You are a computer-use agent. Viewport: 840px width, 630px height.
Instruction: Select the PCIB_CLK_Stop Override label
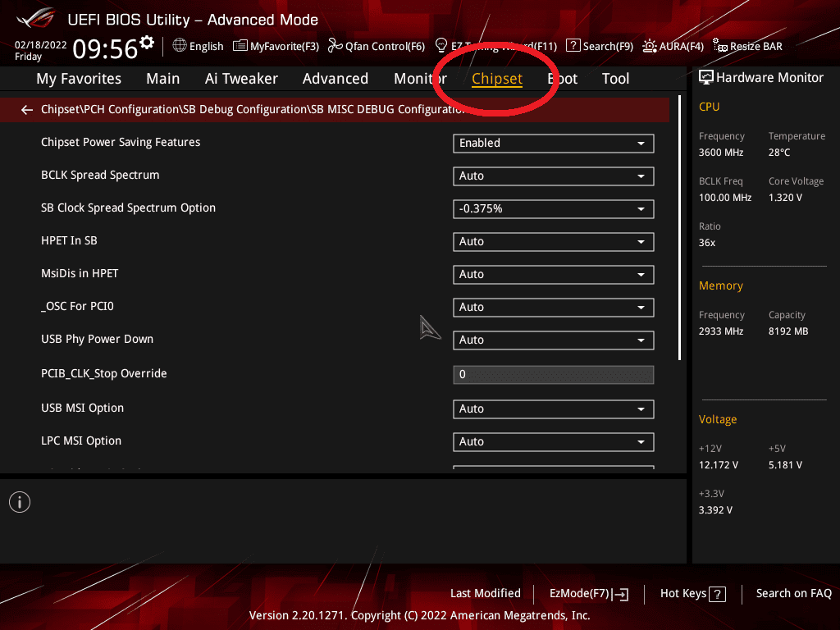104,373
